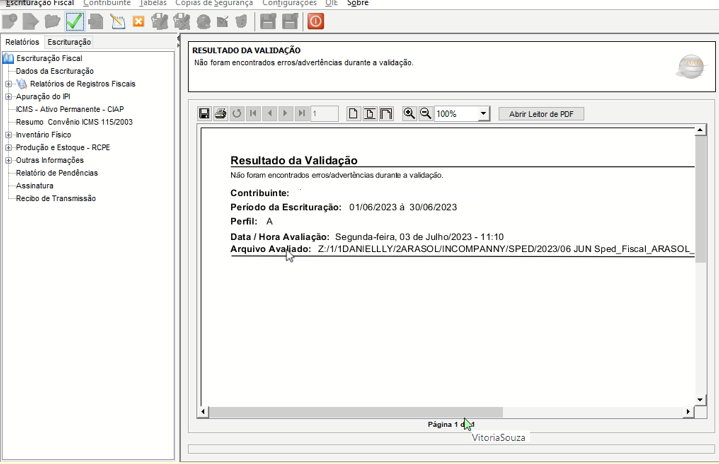Go to first page of report
This screenshot has width=719, height=464.
pyautogui.click(x=253, y=113)
